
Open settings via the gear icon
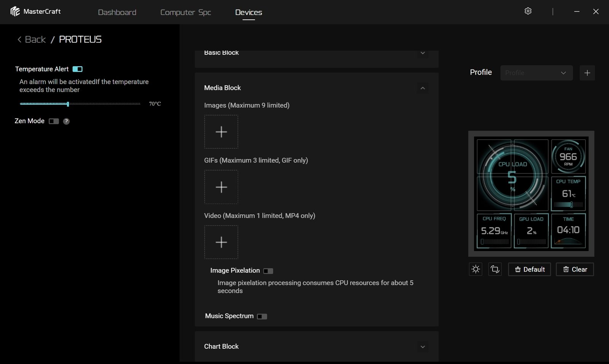click(528, 11)
